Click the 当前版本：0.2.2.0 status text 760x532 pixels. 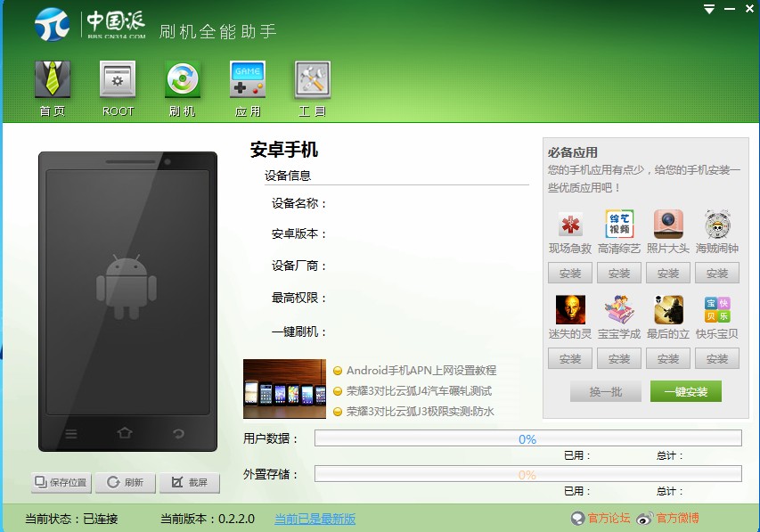click(208, 519)
